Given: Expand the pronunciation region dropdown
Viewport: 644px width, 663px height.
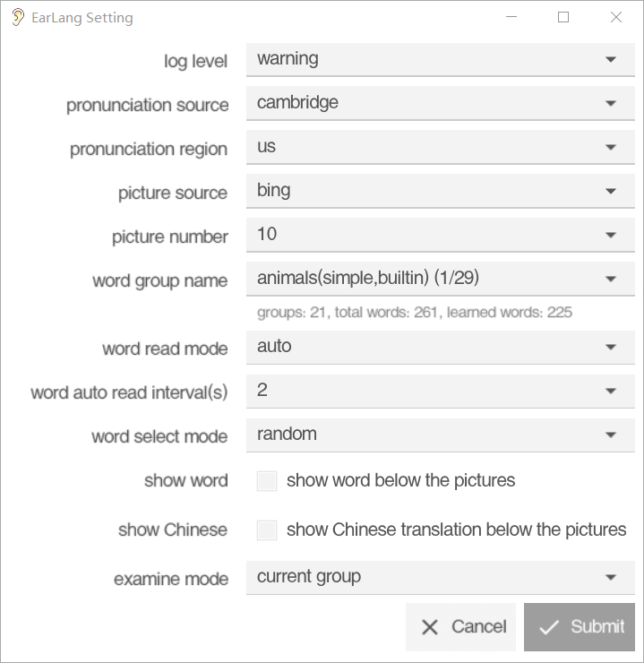Looking at the screenshot, I should [441, 147].
